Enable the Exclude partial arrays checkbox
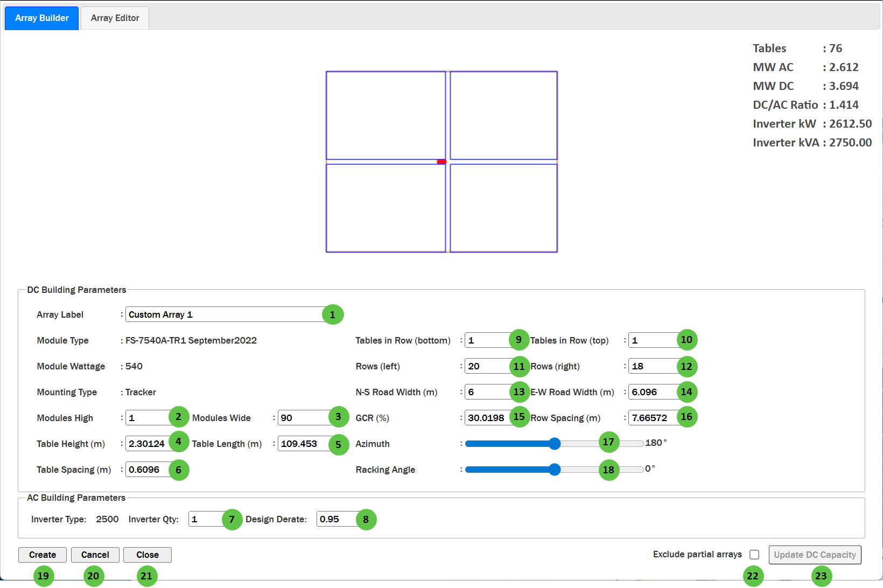This screenshot has width=883, height=588. [754, 555]
